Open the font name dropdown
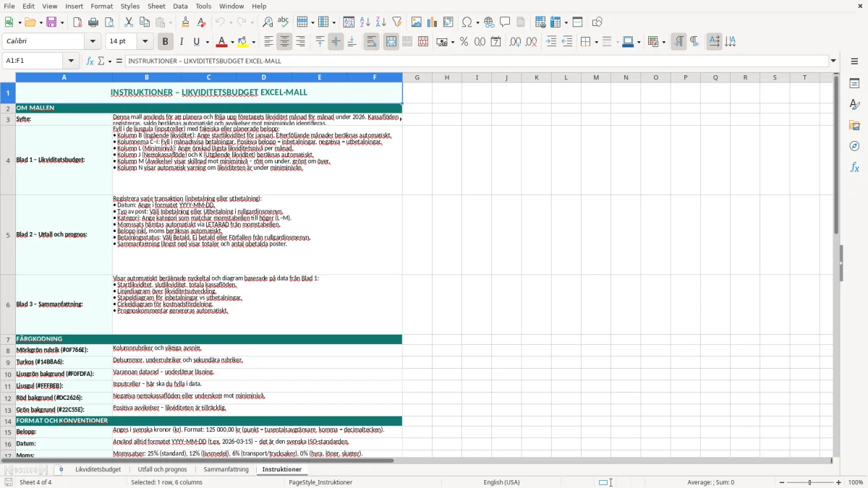Image resolution: width=868 pixels, height=488 pixels. coord(93,41)
